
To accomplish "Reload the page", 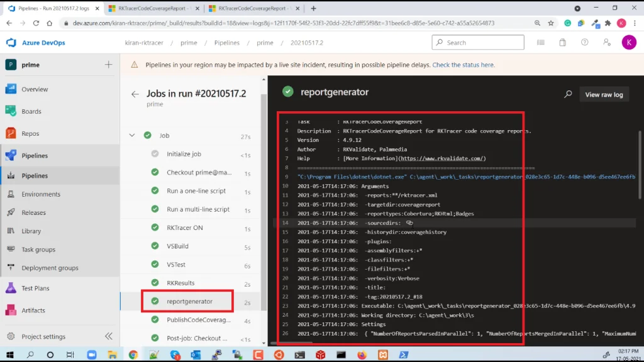I will (36, 23).
